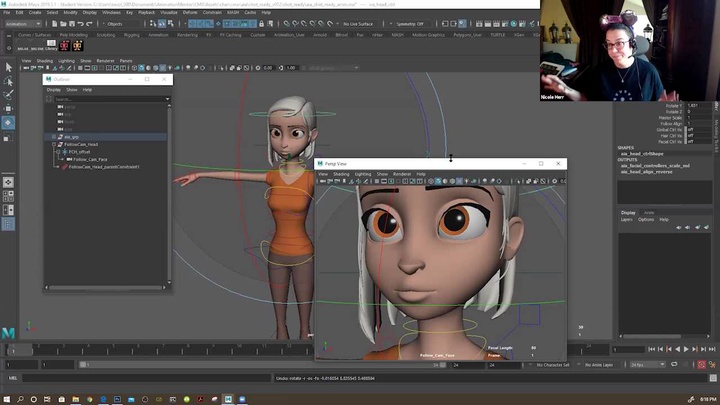
Task: Choose the Paint Selection tool
Action: click(x=8, y=95)
